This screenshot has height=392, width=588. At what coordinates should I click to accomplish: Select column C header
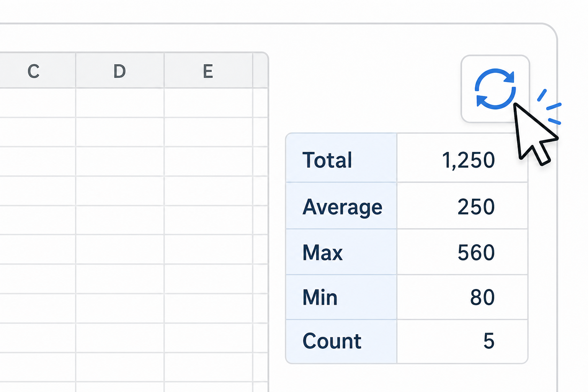38,71
